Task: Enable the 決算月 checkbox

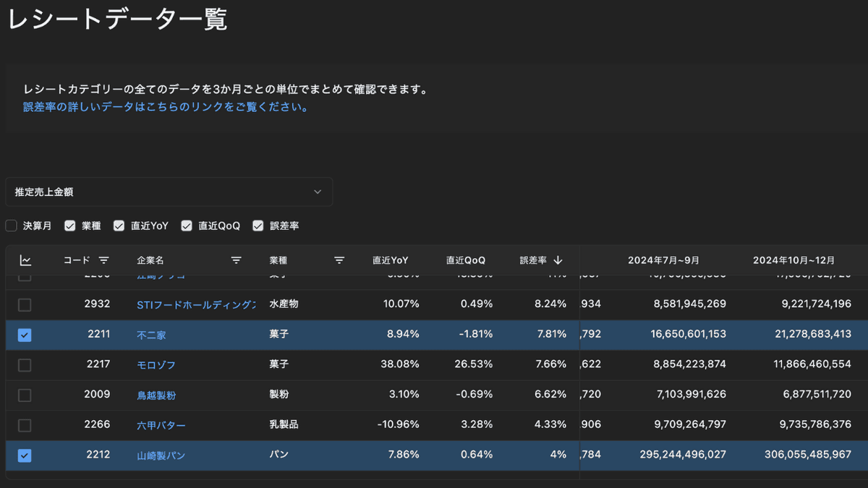Action: (x=12, y=226)
